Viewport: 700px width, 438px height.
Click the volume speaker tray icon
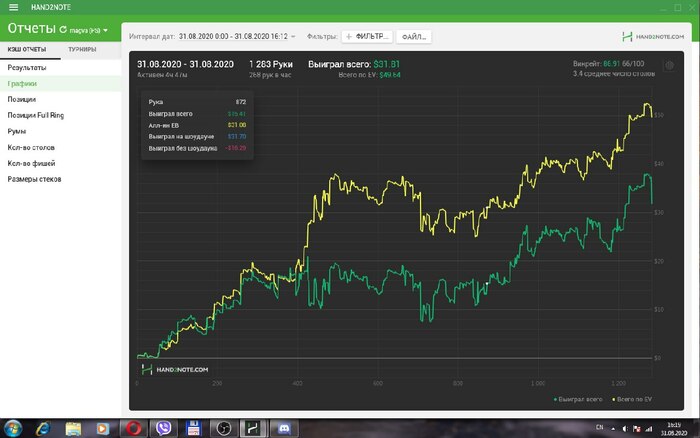625,429
